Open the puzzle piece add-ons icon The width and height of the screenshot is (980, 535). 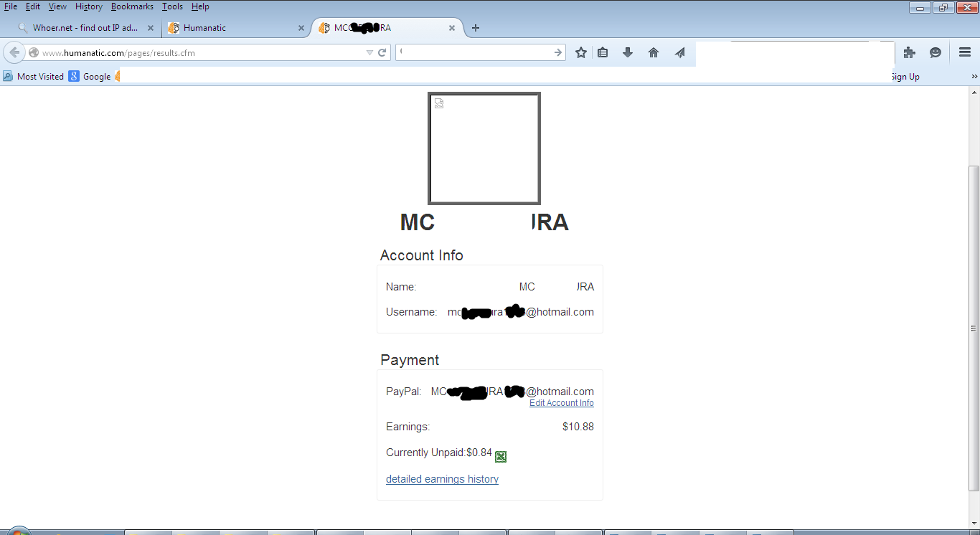[910, 52]
